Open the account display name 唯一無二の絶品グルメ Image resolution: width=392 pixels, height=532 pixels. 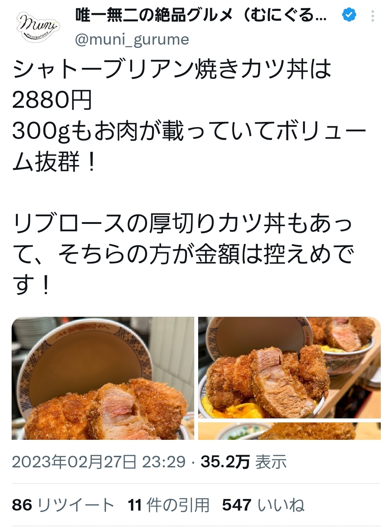201,16
